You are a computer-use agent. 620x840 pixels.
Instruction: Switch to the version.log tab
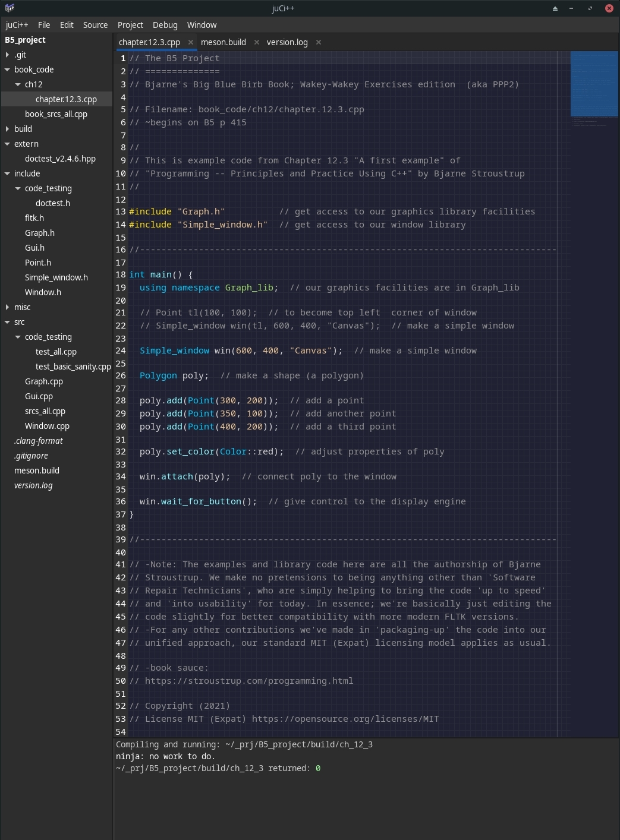coord(287,42)
